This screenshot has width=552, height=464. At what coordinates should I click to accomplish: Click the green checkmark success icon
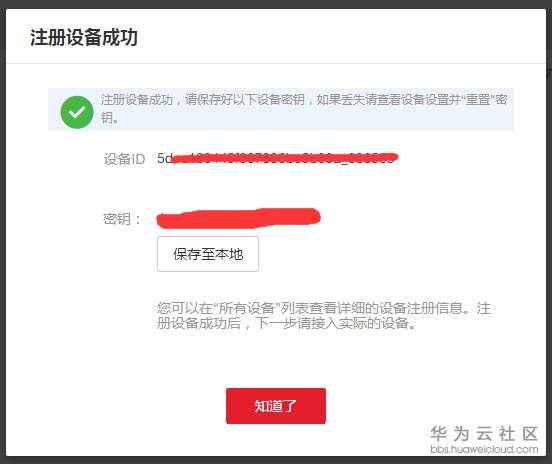tap(77, 112)
